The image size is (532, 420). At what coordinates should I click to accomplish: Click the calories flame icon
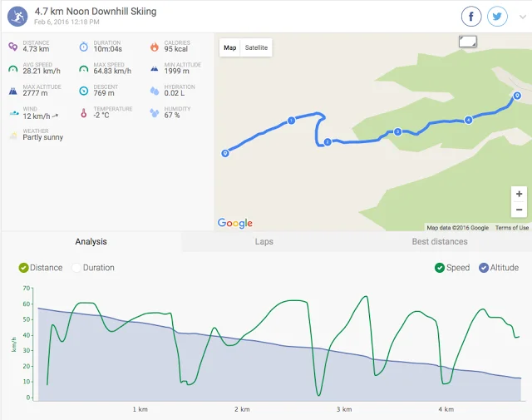coord(155,47)
